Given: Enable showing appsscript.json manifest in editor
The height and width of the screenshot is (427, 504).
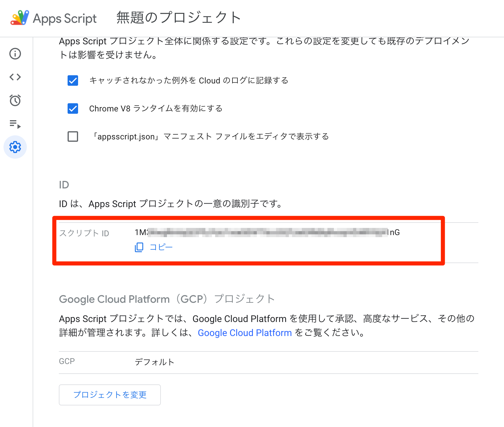Looking at the screenshot, I should (x=73, y=136).
